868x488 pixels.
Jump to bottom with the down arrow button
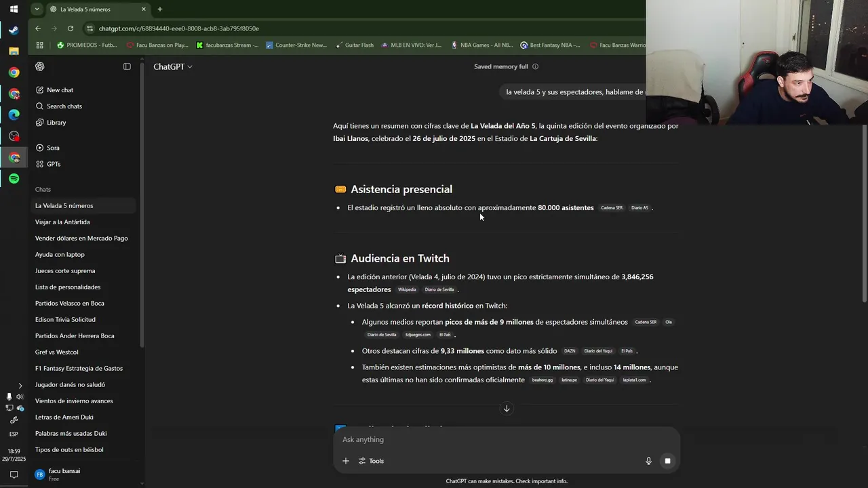507,409
